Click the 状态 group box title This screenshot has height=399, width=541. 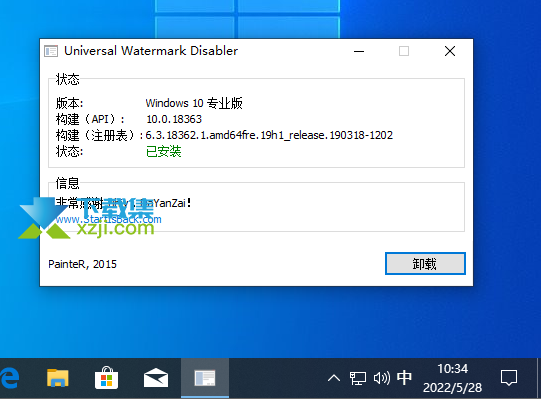pyautogui.click(x=68, y=79)
